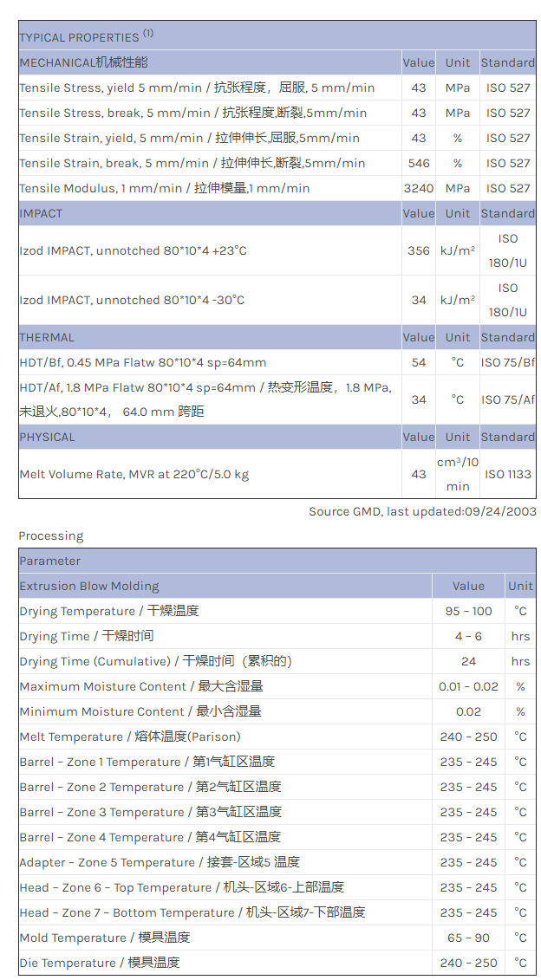Select the Melt Volume Rate row label
Viewport: 541px width, 980px height.
(134, 474)
